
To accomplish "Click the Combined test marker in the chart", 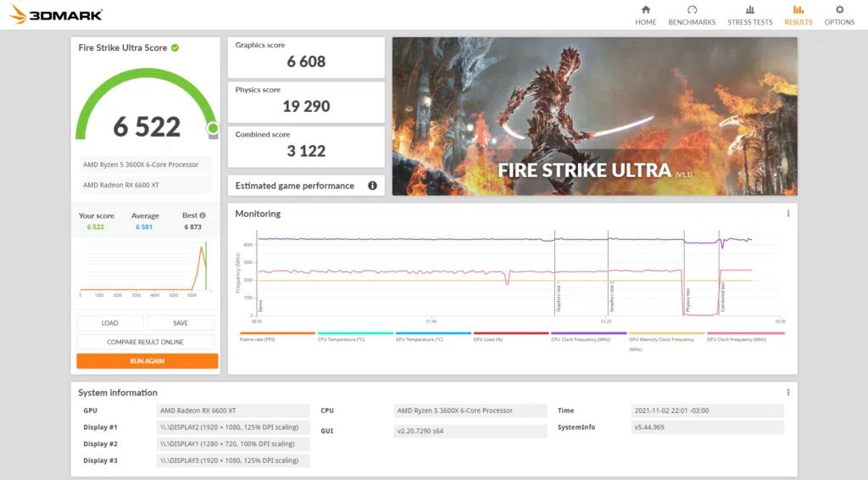I will pos(723,298).
